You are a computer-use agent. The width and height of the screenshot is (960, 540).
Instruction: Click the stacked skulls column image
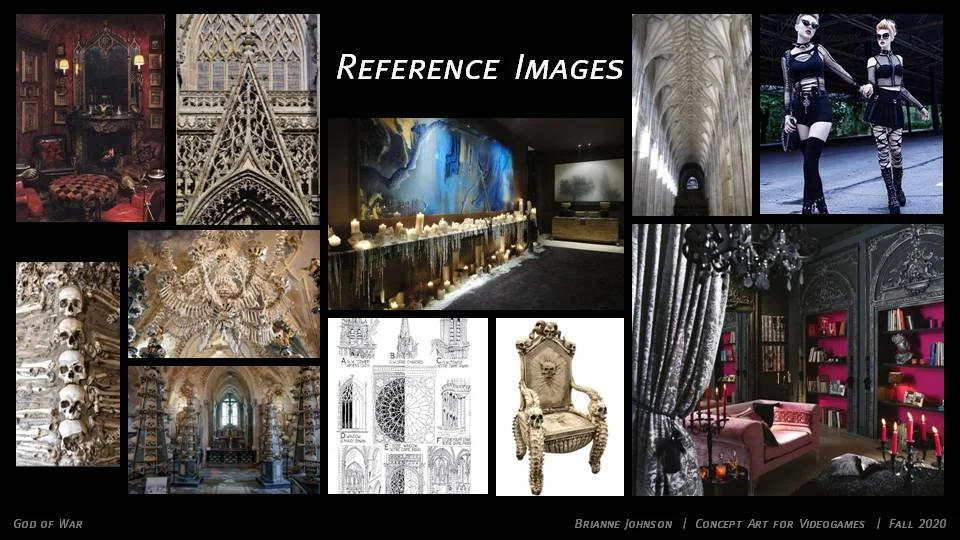pyautogui.click(x=68, y=364)
